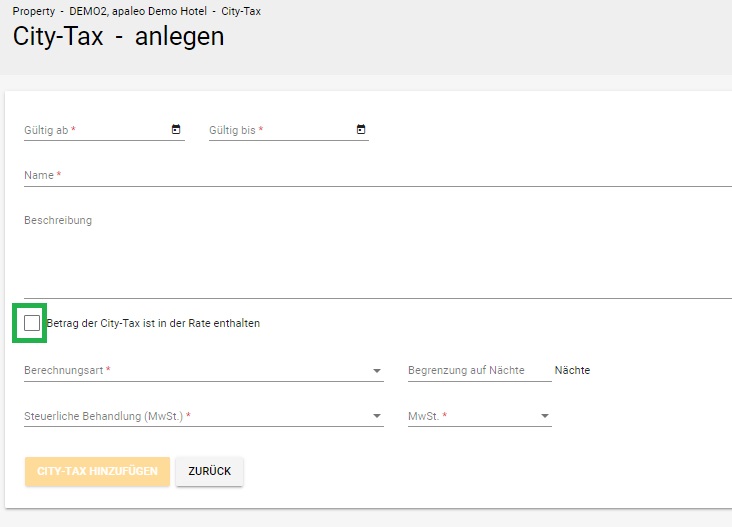
Task: Click the 'City-Tax - anlegen' page heading
Action: [119, 36]
